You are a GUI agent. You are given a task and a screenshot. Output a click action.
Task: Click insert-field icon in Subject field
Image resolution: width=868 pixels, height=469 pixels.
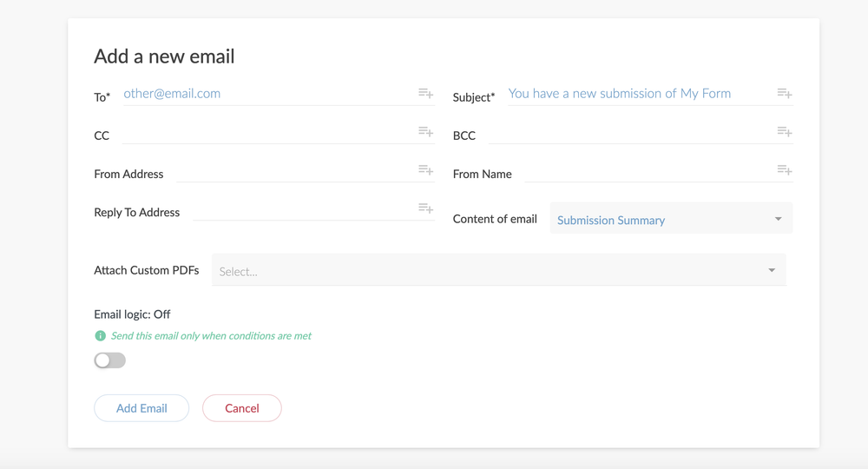coord(785,93)
